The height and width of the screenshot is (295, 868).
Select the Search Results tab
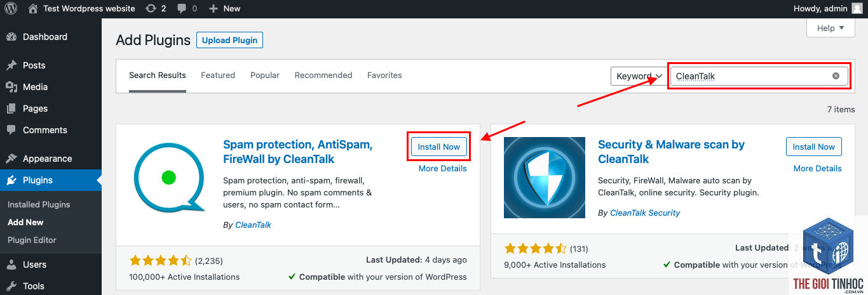[x=158, y=75]
